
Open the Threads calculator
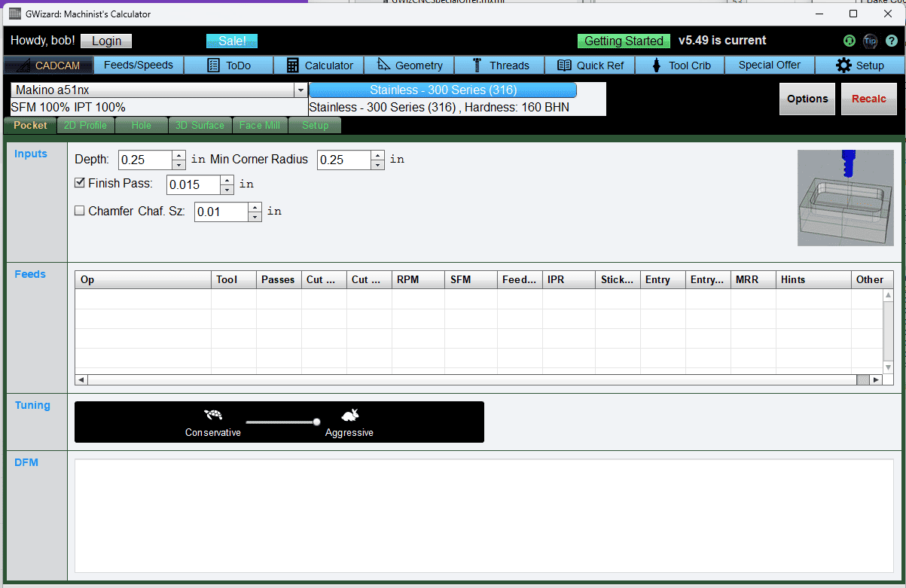coord(499,65)
